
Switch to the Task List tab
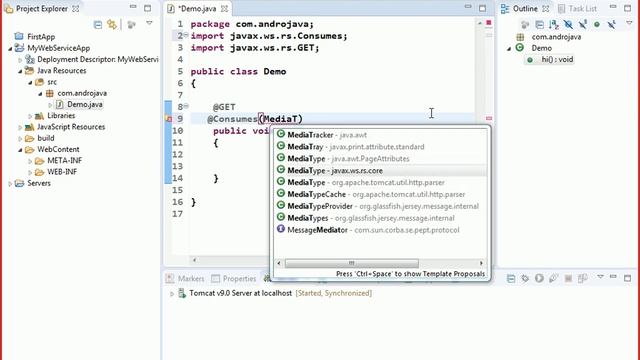click(x=577, y=9)
